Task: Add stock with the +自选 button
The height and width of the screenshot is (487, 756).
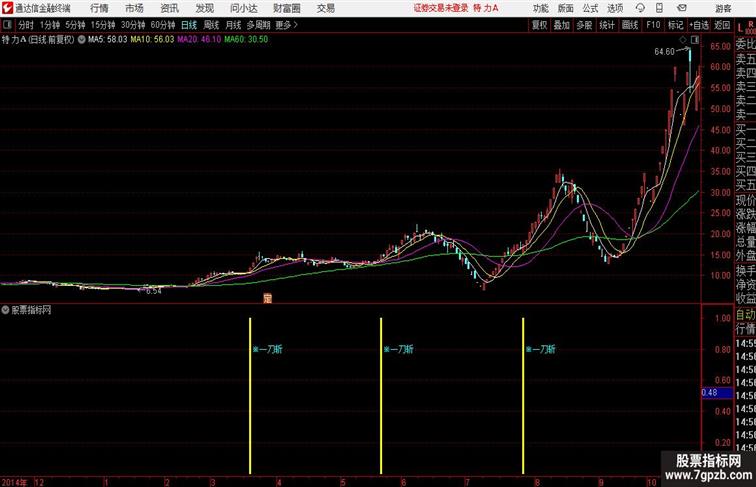Action: 699,25
